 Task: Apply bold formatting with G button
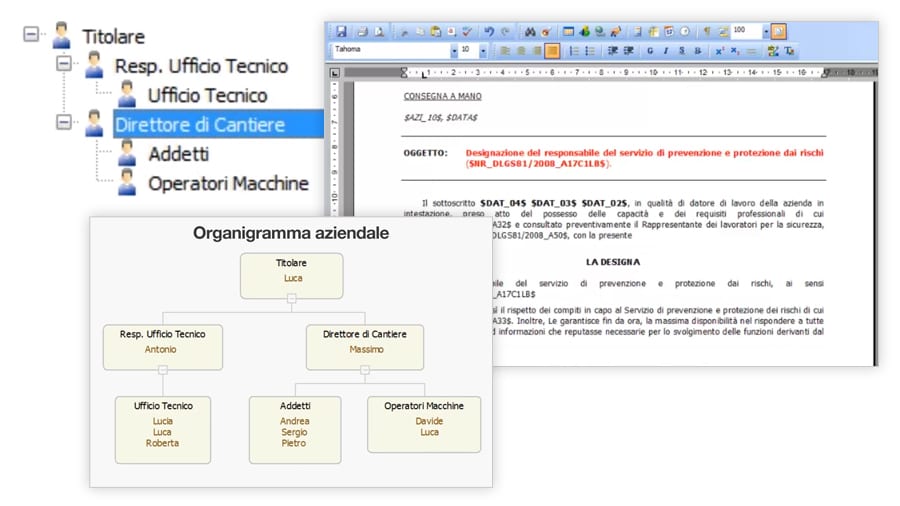click(650, 50)
